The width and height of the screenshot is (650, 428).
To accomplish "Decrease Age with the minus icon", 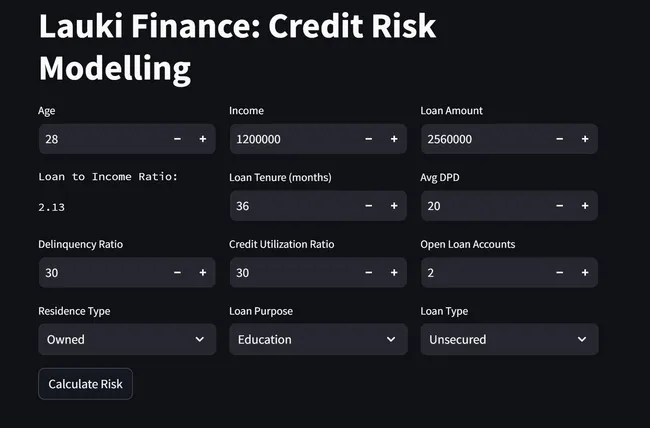I will [x=177, y=139].
